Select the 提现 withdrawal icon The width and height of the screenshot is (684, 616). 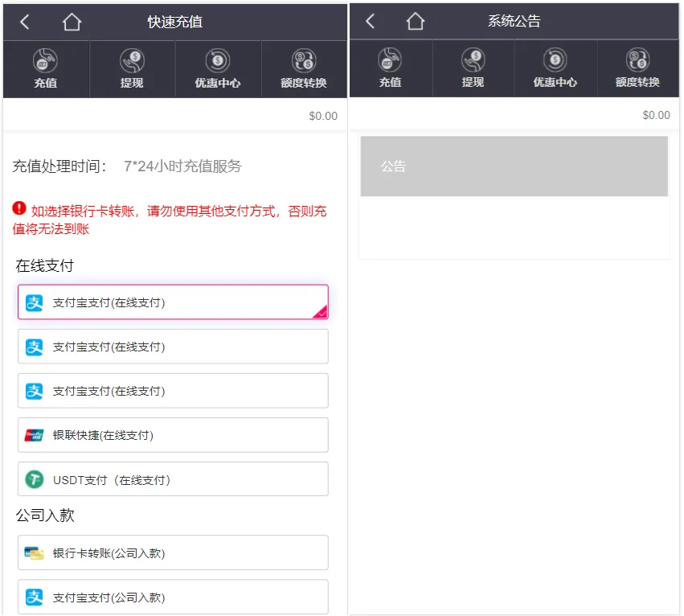click(x=132, y=68)
